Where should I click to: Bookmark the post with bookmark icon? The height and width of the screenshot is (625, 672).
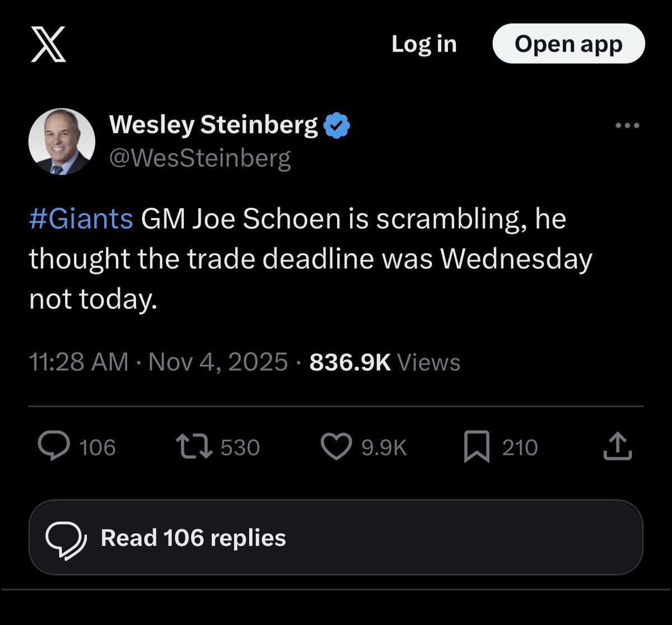pos(477,448)
